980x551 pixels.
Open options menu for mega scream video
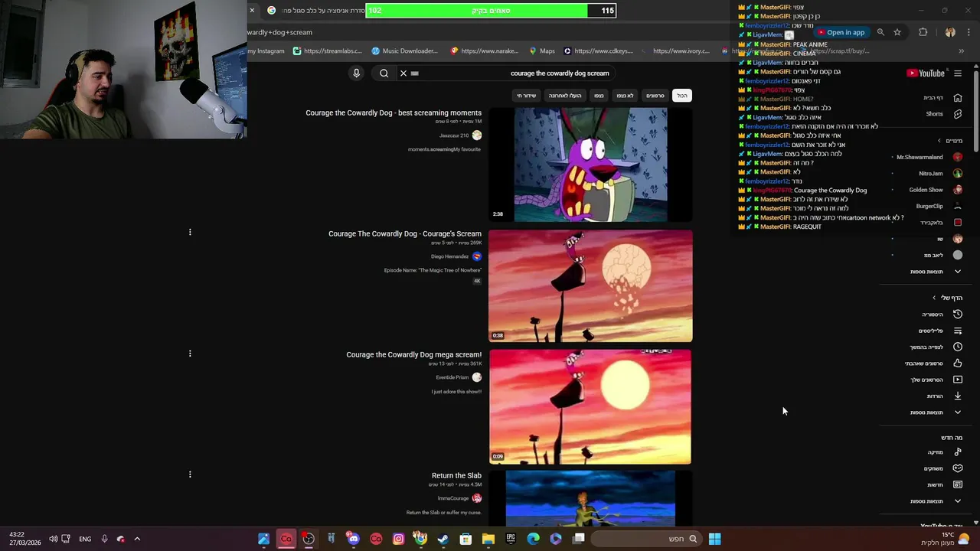point(190,354)
